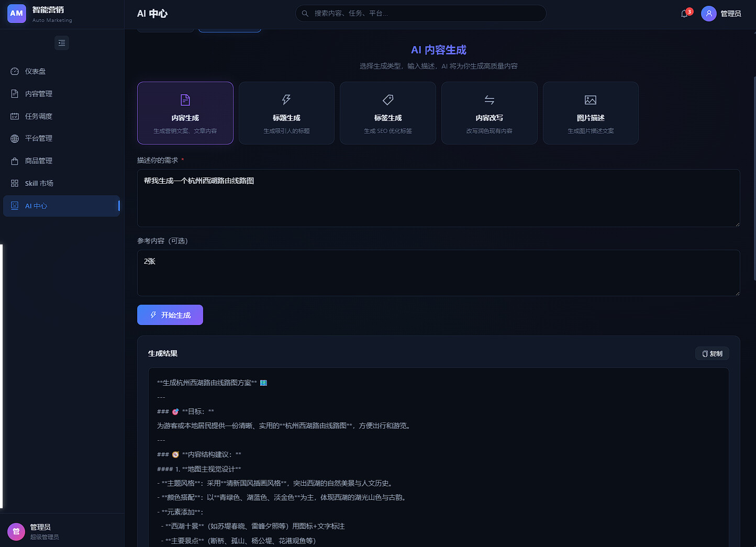Click the grid icon for Skill 市场
The image size is (756, 547).
(x=15, y=183)
